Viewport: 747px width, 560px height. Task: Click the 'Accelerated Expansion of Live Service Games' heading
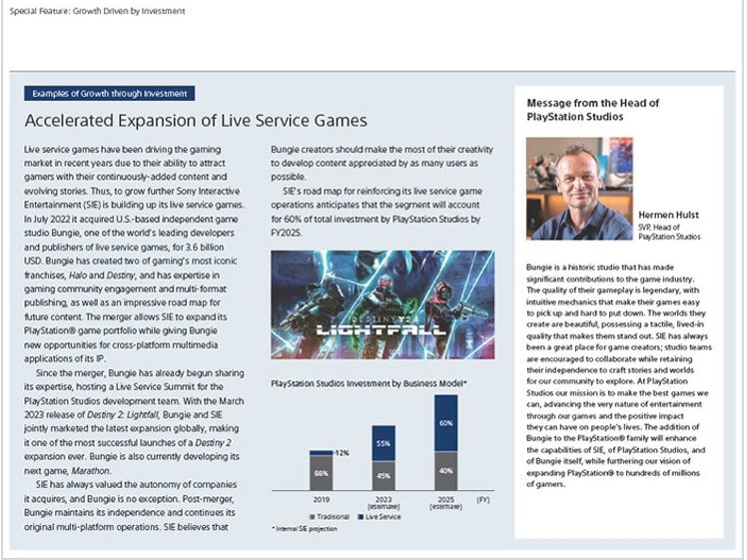pyautogui.click(x=195, y=121)
